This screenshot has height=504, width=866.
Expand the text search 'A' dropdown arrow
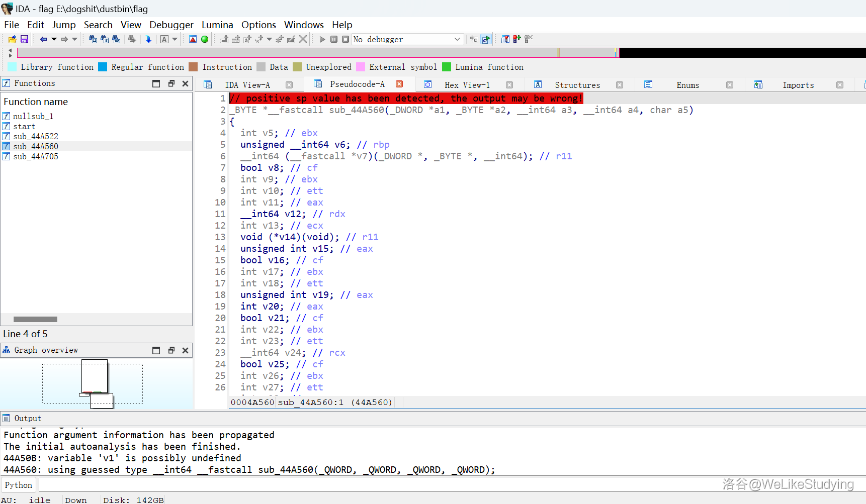[175, 39]
